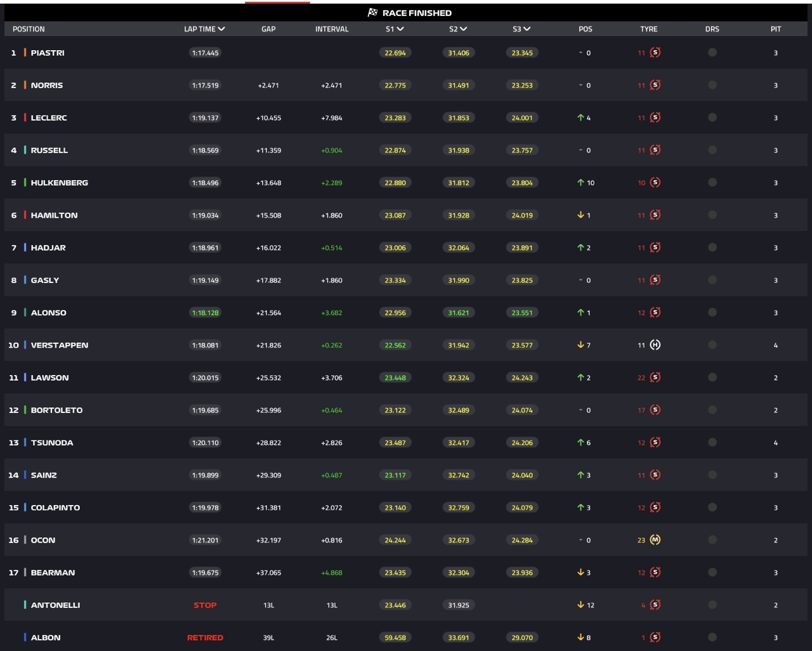Click the soft tyre icon in Piastri's row

(655, 53)
